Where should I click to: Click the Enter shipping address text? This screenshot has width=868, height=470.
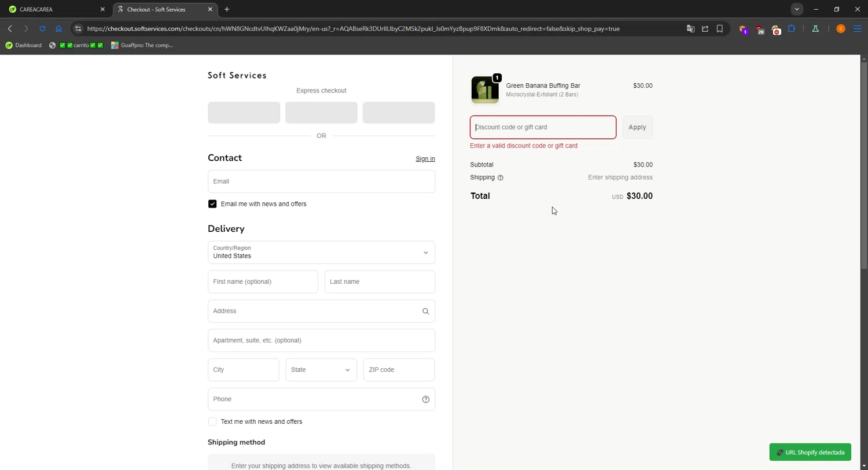620,177
